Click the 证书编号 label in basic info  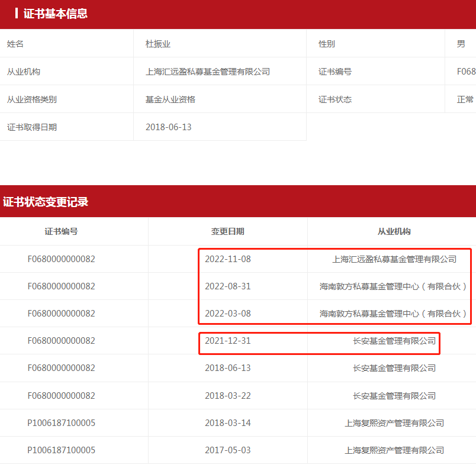click(x=335, y=72)
